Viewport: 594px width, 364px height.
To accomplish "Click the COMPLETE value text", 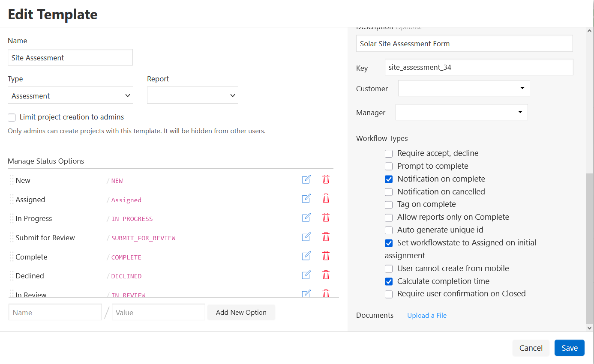I will 126,257.
